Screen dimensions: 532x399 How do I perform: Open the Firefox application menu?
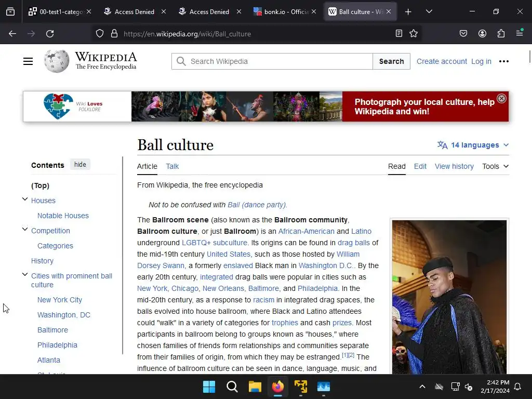(x=520, y=33)
